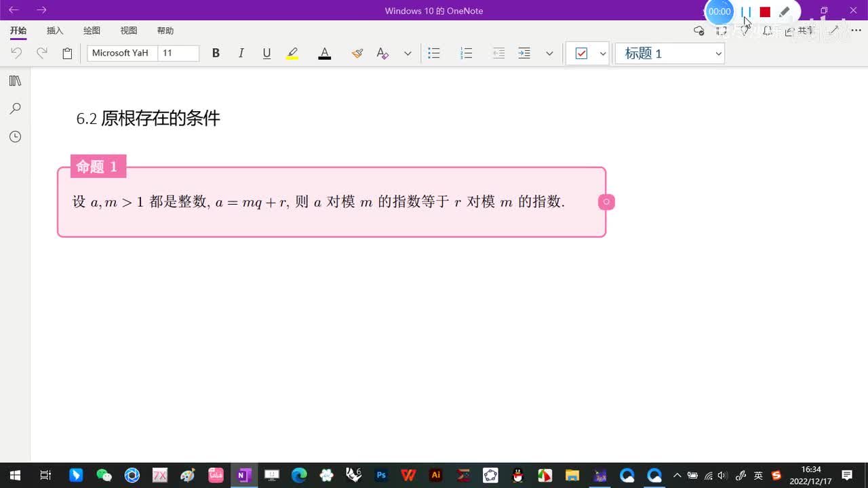The width and height of the screenshot is (868, 488).
Task: Click the back arrow in title bar
Action: [14, 10]
